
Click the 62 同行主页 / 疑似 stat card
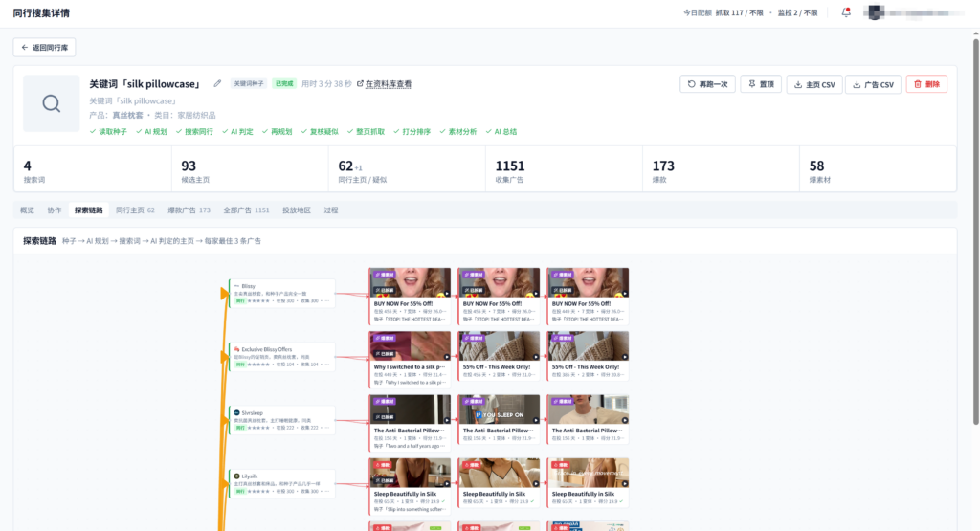(x=407, y=169)
